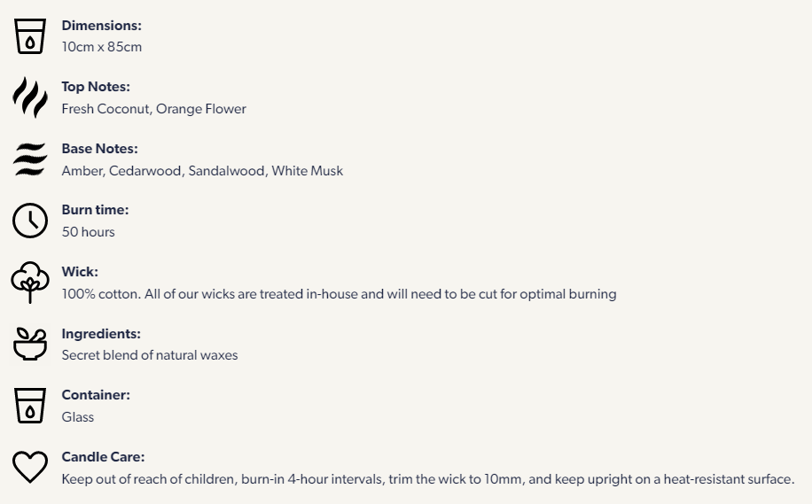The height and width of the screenshot is (504, 812).
Task: Click the rising steam Top Notes icon
Action: pos(30,97)
